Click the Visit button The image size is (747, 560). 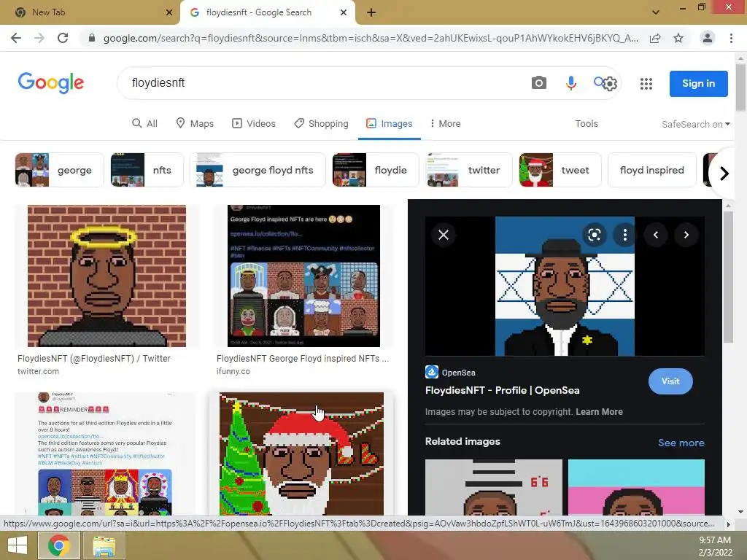pos(670,381)
